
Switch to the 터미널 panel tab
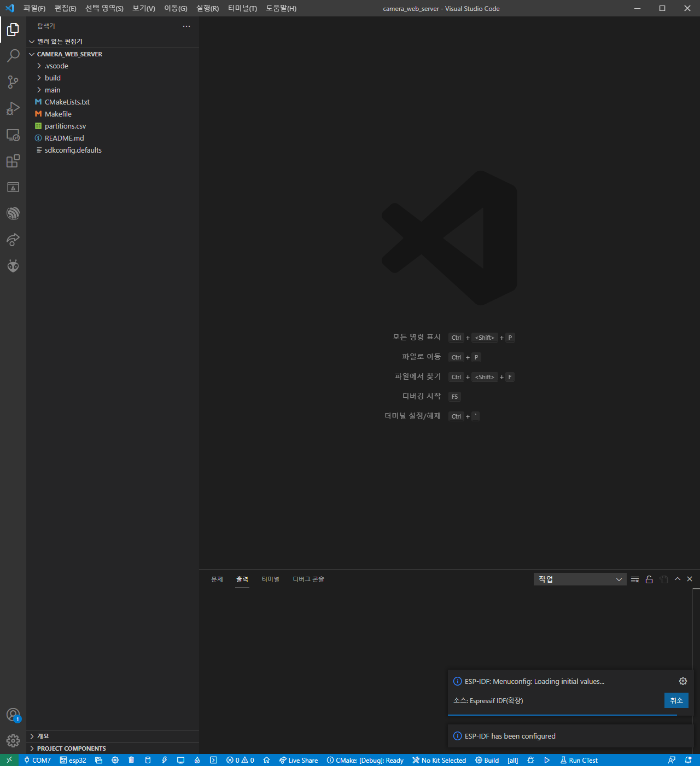pos(270,579)
